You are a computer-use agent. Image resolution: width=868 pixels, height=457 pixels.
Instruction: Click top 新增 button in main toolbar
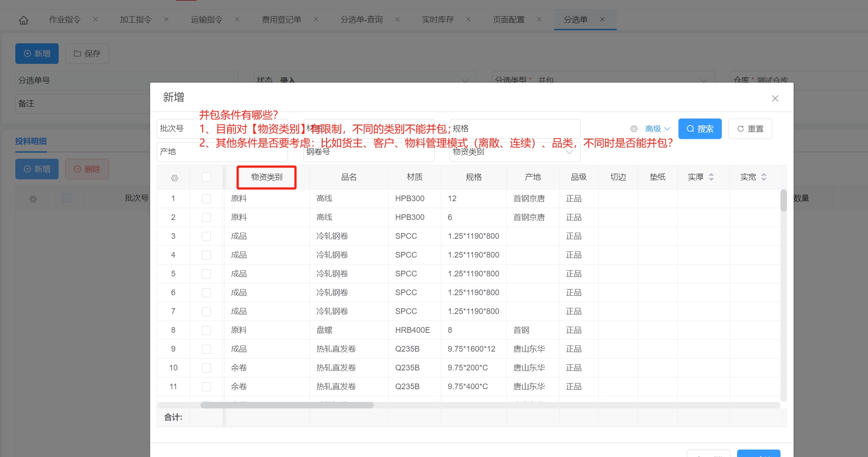tap(37, 54)
